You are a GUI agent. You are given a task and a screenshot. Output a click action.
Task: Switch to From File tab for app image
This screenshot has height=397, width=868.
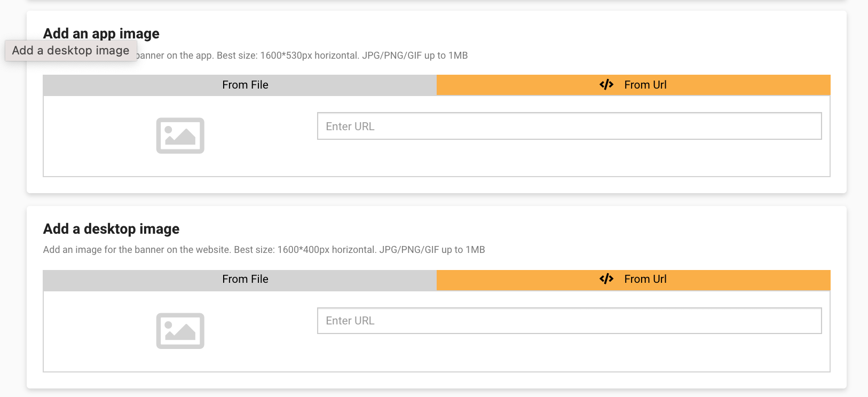pos(240,85)
